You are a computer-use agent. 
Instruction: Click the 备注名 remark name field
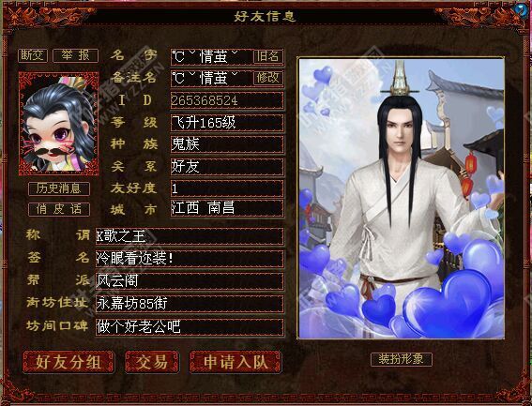212,78
